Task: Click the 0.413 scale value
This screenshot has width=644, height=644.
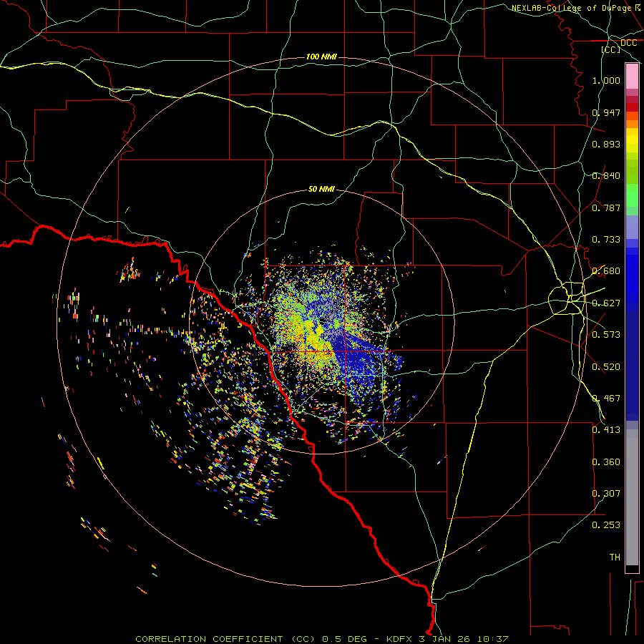Action: coord(606,430)
